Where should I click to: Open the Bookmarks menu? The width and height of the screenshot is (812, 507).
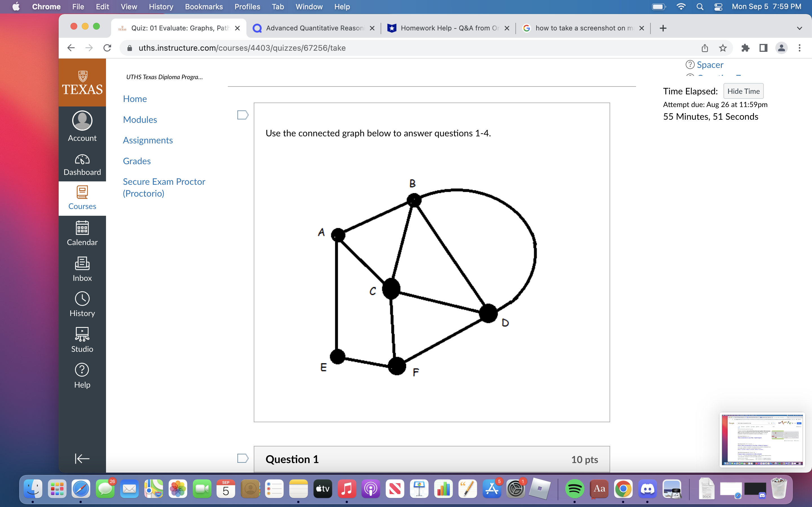click(204, 7)
